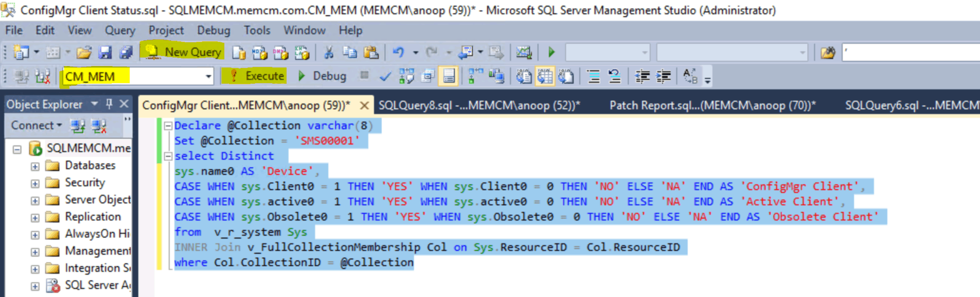Click the New Query button
This screenshot has height=297, width=980.
pyautogui.click(x=183, y=52)
